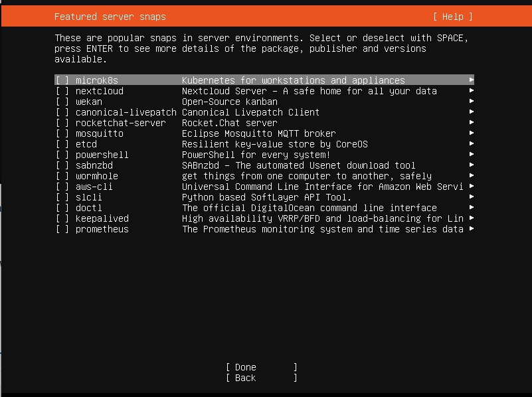Expand details arrow for sabnzbd row

click(x=472, y=165)
